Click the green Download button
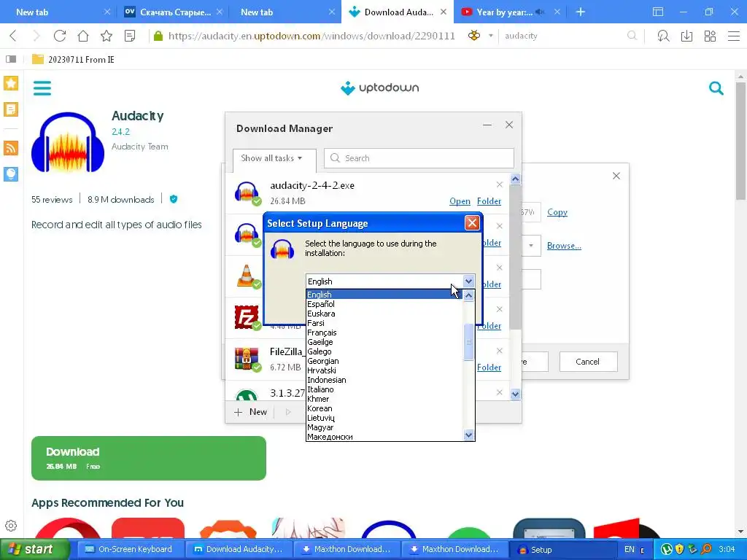The image size is (747, 560). coord(149,458)
